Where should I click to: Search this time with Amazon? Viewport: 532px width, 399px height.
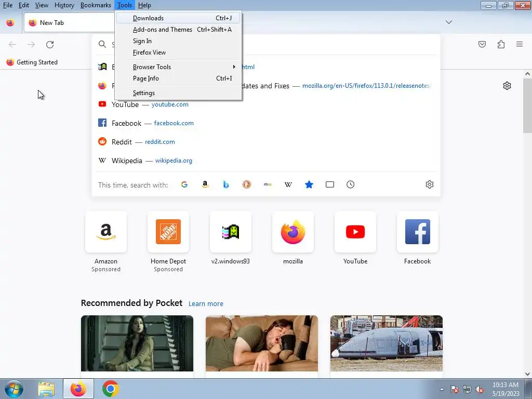pyautogui.click(x=205, y=184)
